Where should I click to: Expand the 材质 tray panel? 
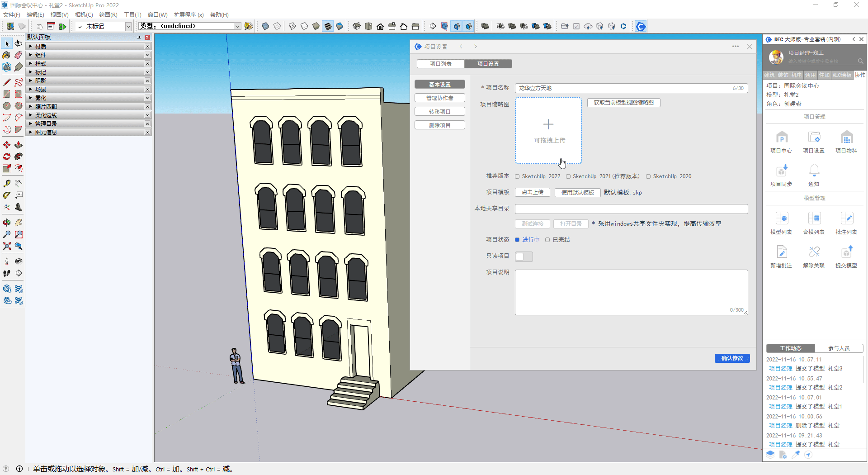point(41,47)
